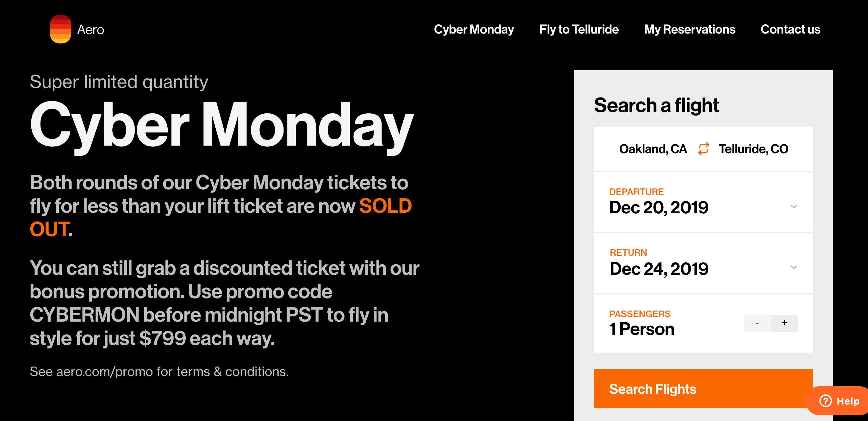Viewport: 868px width, 421px height.
Task: Click the Aero brand name text
Action: (x=90, y=30)
